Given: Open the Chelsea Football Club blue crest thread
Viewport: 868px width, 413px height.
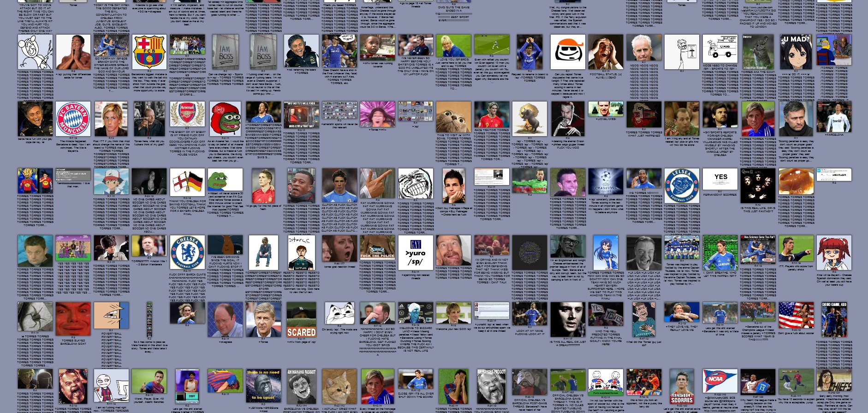Looking at the screenshot, I should [x=187, y=252].
